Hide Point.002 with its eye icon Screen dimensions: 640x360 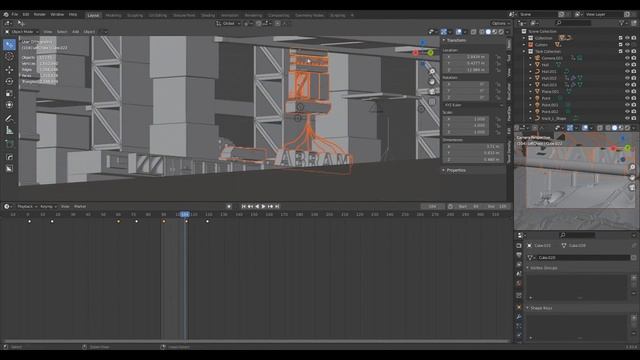(627, 111)
